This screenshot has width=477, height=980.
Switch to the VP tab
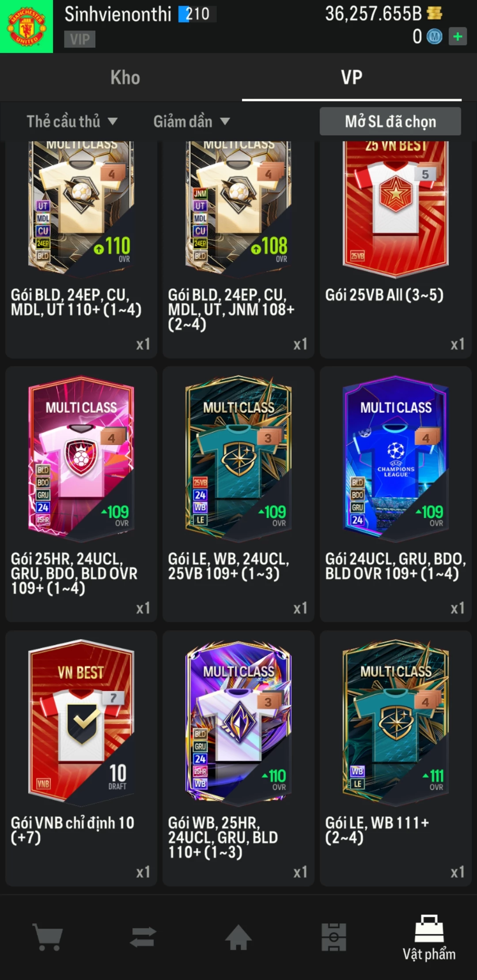[x=352, y=77]
